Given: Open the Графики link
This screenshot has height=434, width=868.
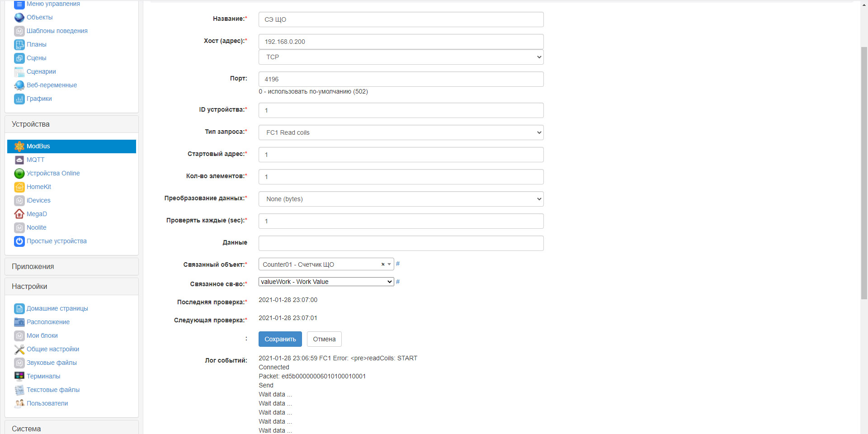Looking at the screenshot, I should [39, 99].
